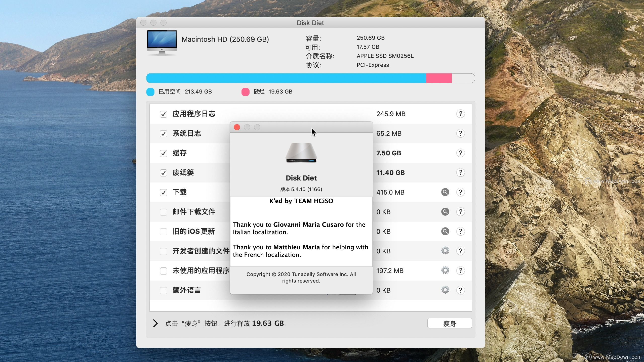The width and height of the screenshot is (644, 362).
Task: Open help for 旧的iOS更新 row
Action: click(x=460, y=232)
